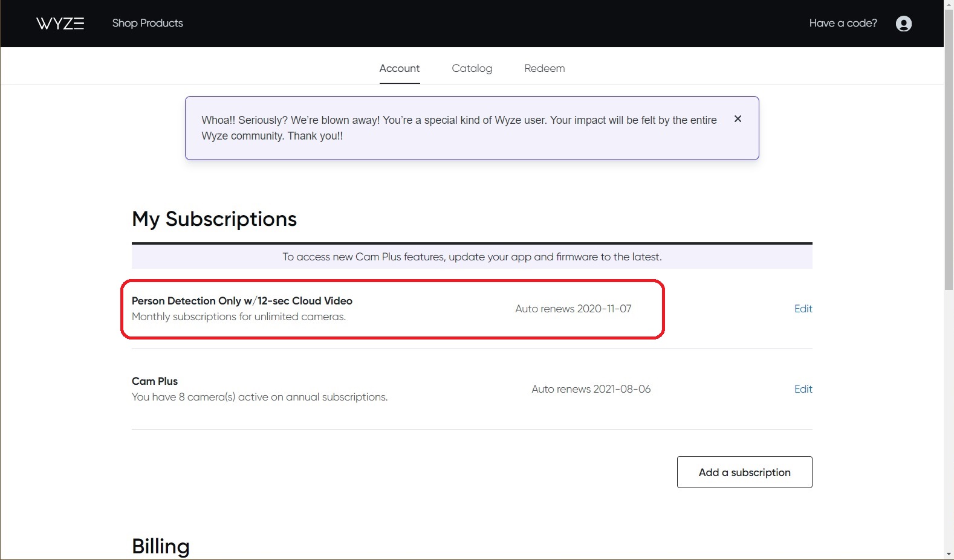
Task: Click the scrollbar up arrow
Action: click(949, 5)
